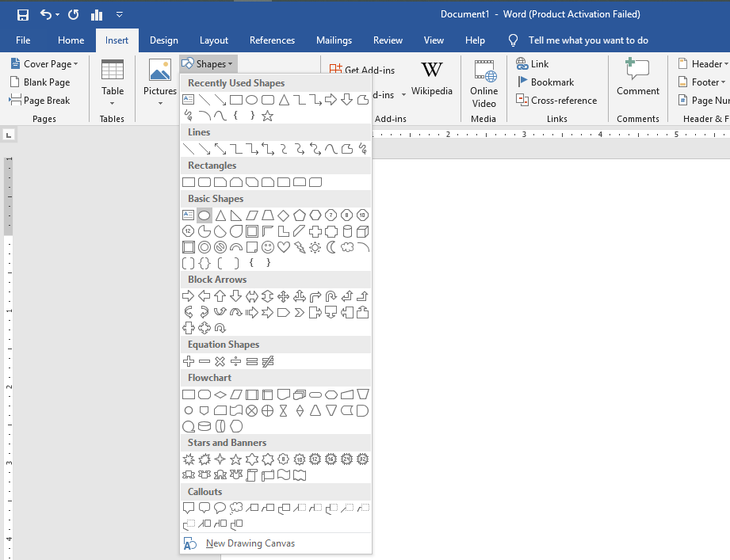
Task: Collapse the Shapes dropdown button
Action: (208, 63)
